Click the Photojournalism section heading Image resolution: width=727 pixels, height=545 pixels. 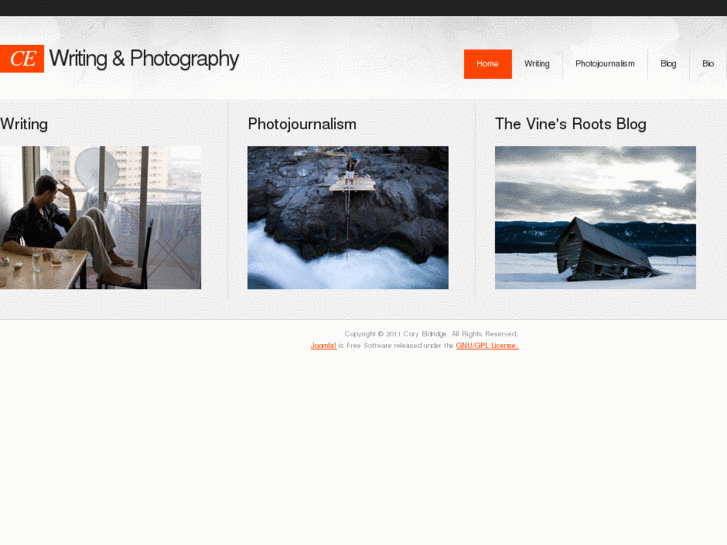(x=302, y=124)
